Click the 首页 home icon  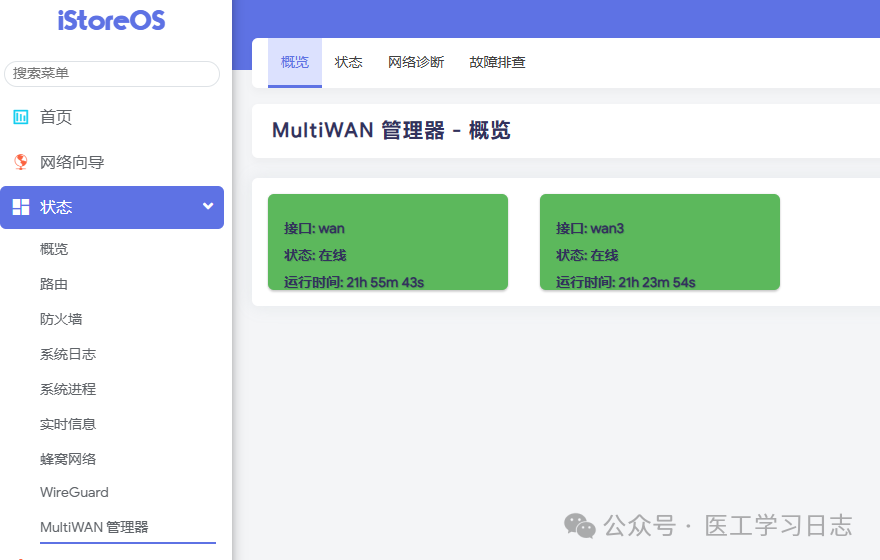click(21, 117)
